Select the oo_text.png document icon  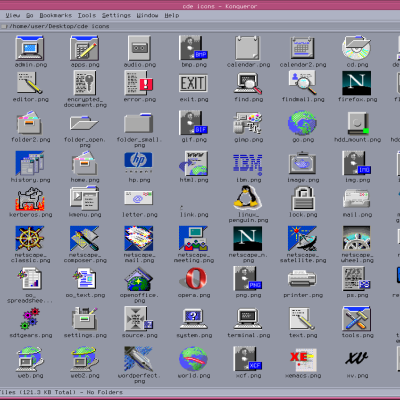84,279
